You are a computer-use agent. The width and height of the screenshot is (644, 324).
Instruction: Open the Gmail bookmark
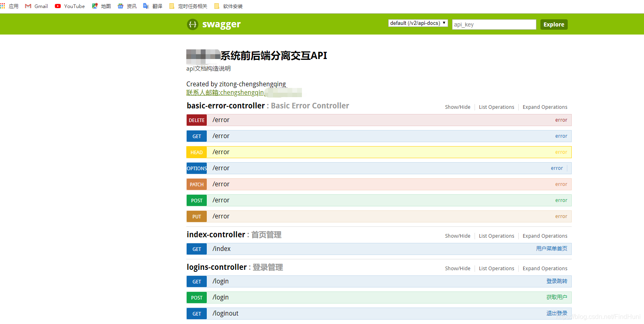pos(36,6)
